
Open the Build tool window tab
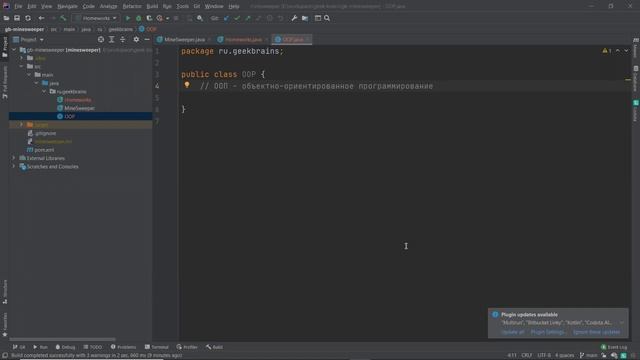pyautogui.click(x=215, y=347)
